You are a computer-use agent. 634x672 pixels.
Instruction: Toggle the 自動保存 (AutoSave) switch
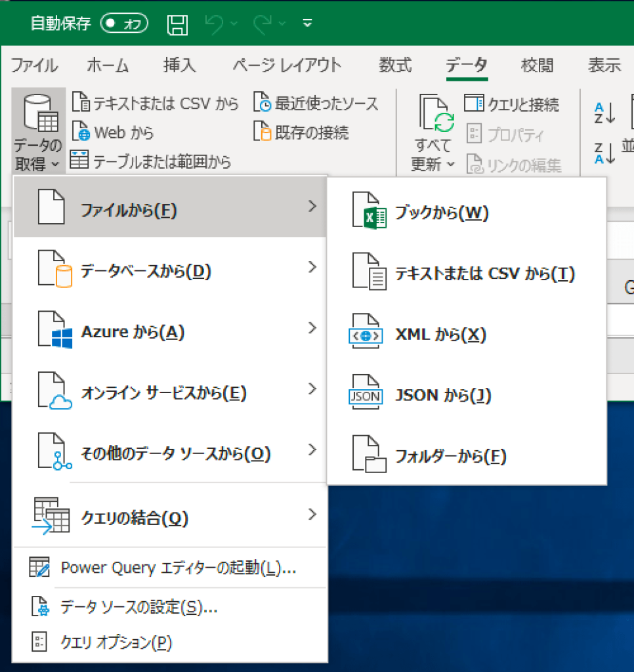[124, 24]
